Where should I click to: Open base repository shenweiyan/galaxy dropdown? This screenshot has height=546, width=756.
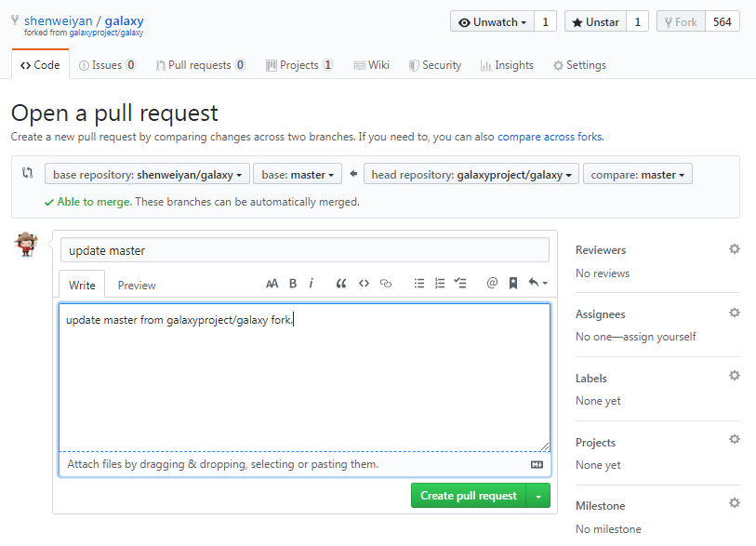pos(147,174)
